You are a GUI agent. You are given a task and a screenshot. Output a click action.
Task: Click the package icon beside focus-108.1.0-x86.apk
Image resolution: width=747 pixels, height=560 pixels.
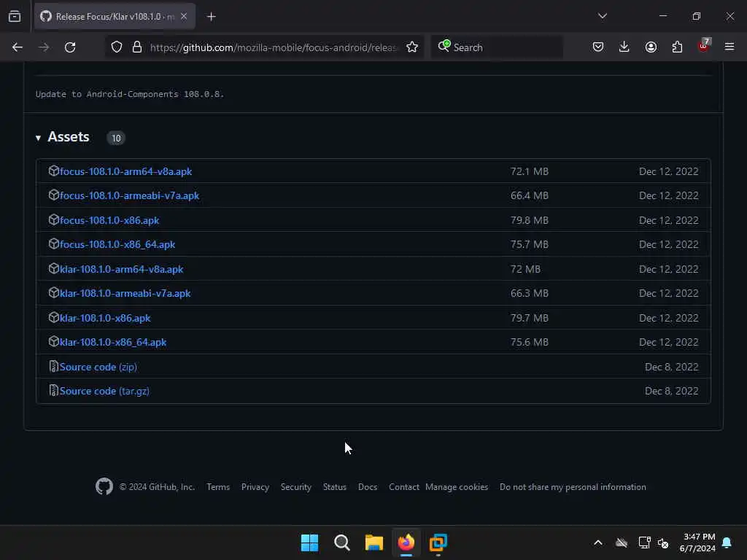pyautogui.click(x=54, y=219)
